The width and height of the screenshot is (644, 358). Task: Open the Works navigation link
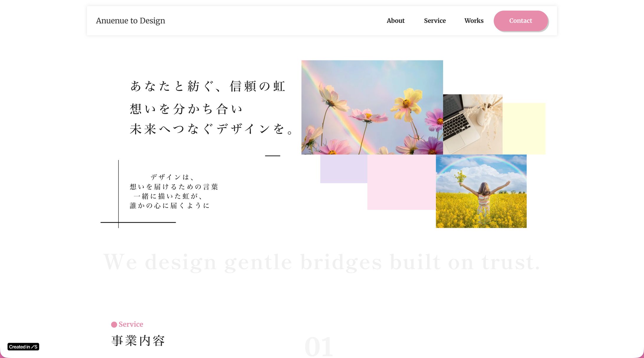[474, 21]
